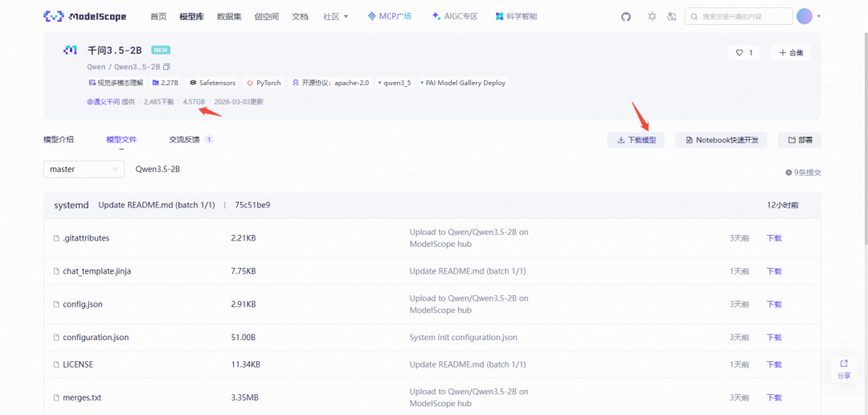868x415 pixels.
Task: Open the master branch dropdown
Action: 84,169
